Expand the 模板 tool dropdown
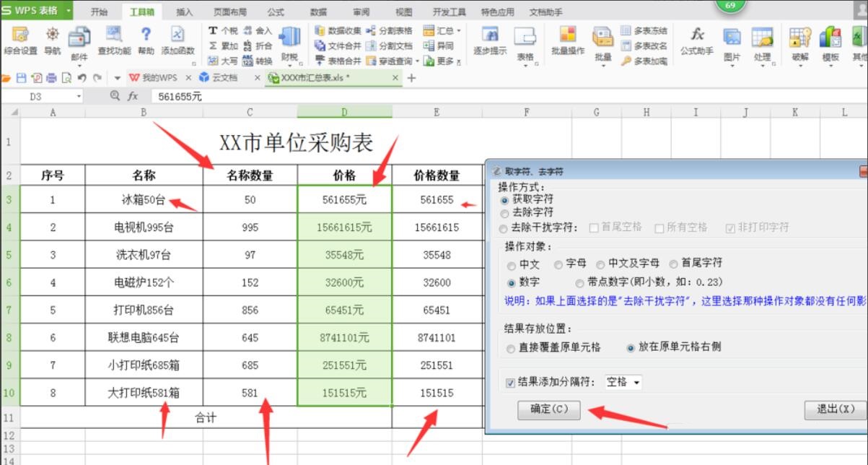The height and width of the screenshot is (465, 868). (830, 66)
